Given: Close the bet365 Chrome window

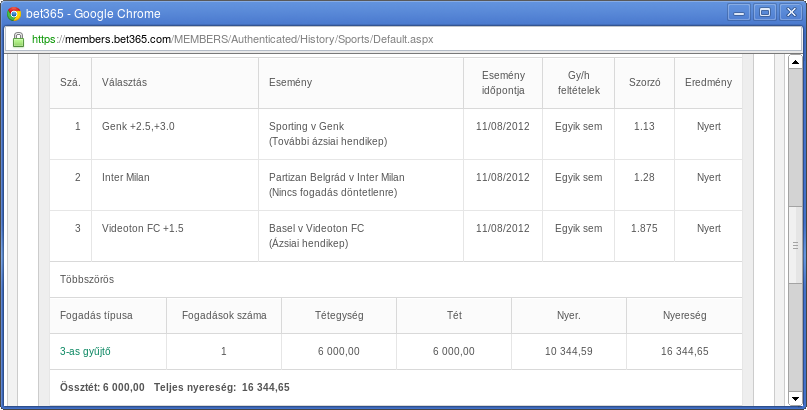Looking at the screenshot, I should pyautogui.click(x=791, y=12).
